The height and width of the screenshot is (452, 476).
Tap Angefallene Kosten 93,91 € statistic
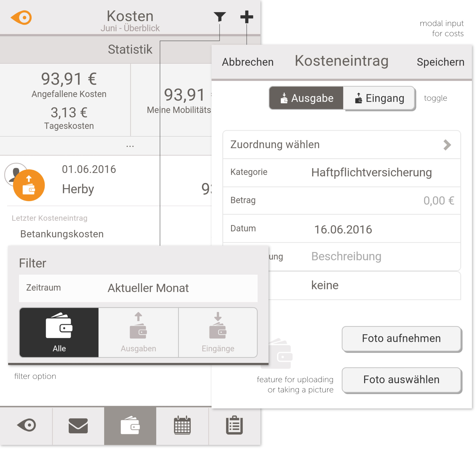(69, 85)
